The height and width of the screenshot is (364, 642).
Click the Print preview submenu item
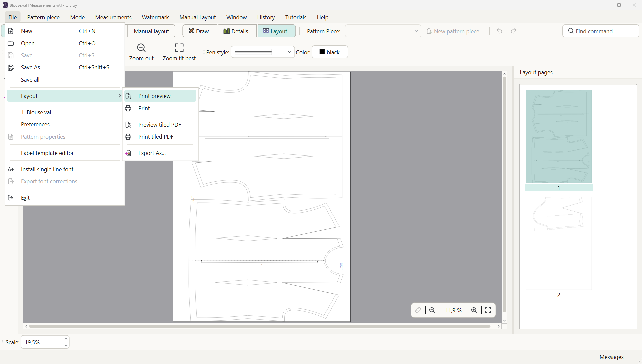[x=160, y=96]
